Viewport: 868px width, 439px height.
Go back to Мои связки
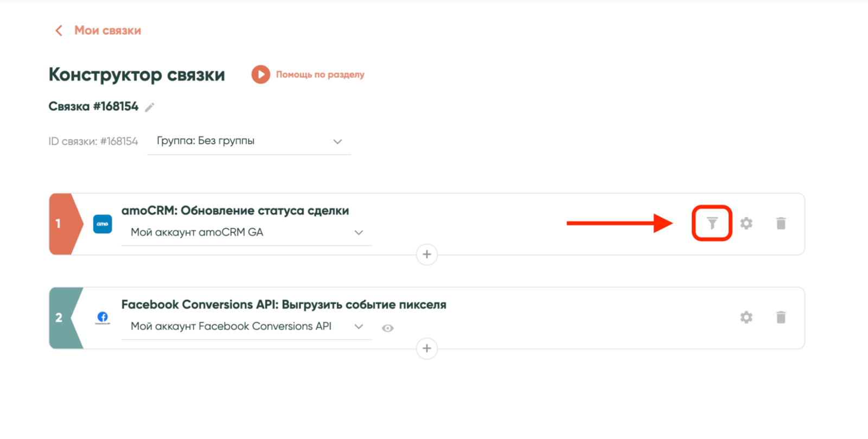click(x=107, y=30)
